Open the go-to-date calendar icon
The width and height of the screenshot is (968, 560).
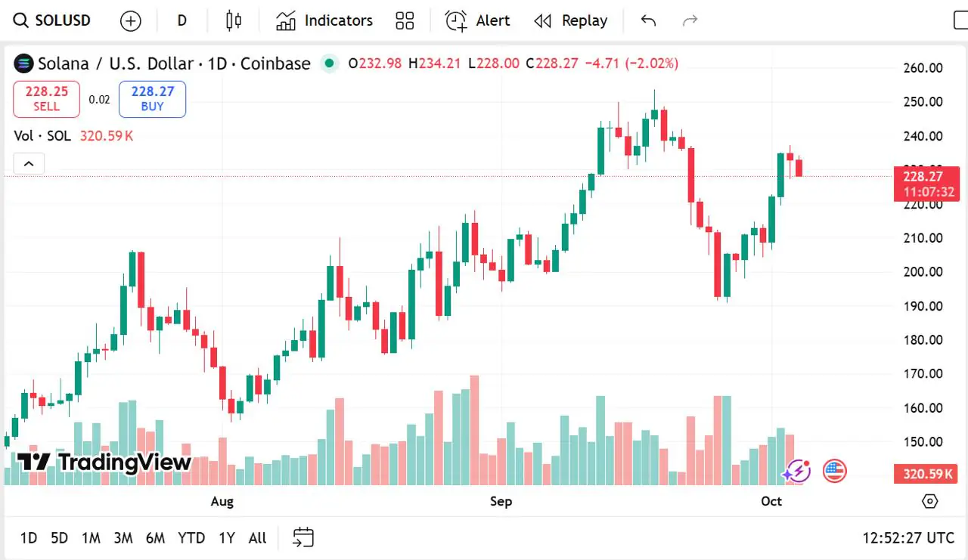[303, 537]
